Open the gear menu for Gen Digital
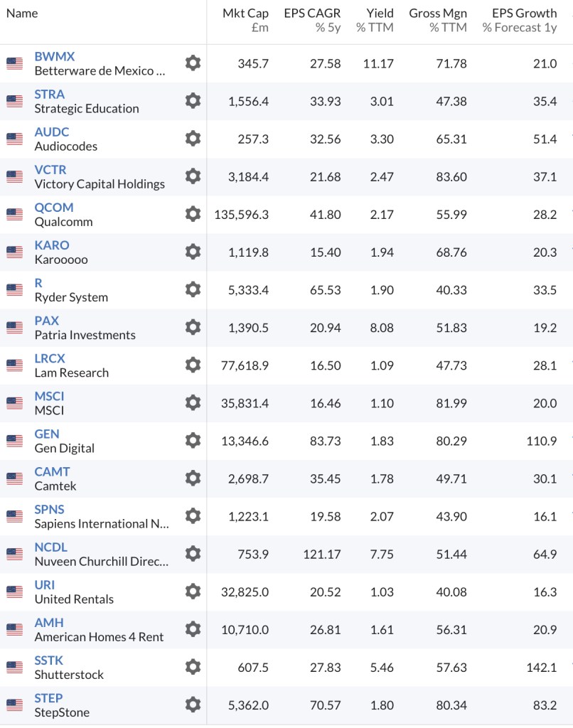The height and width of the screenshot is (728, 573). click(193, 441)
